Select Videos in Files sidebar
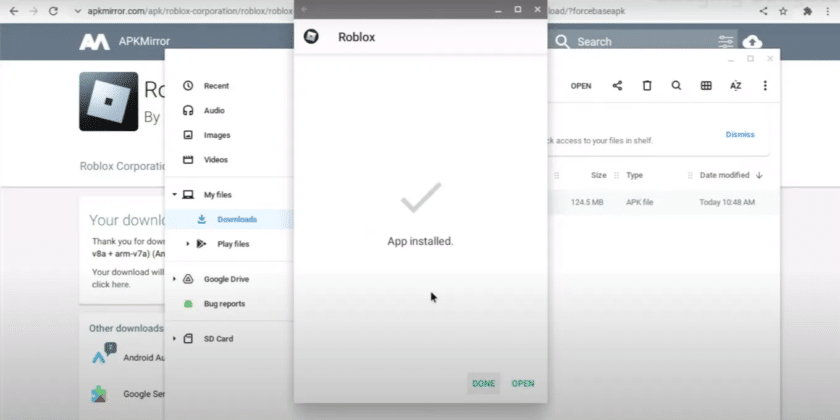 point(215,160)
